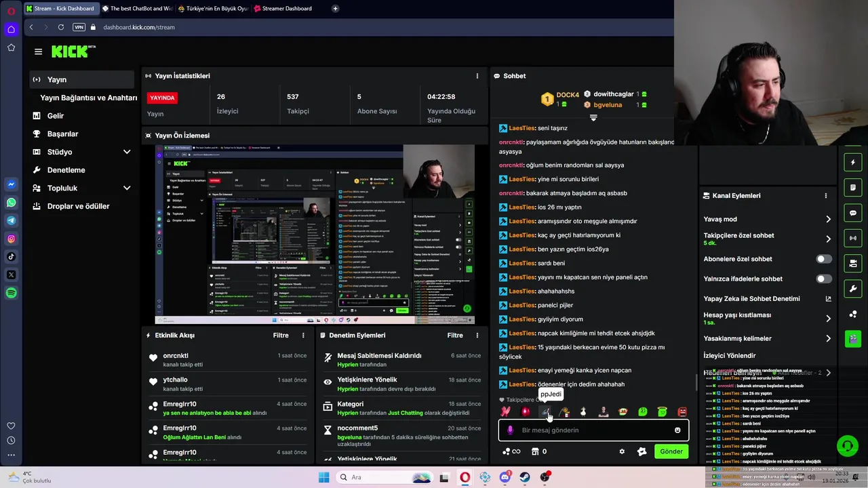Open Yavaş mod options chevron
The width and height of the screenshot is (868, 488).
tap(828, 219)
